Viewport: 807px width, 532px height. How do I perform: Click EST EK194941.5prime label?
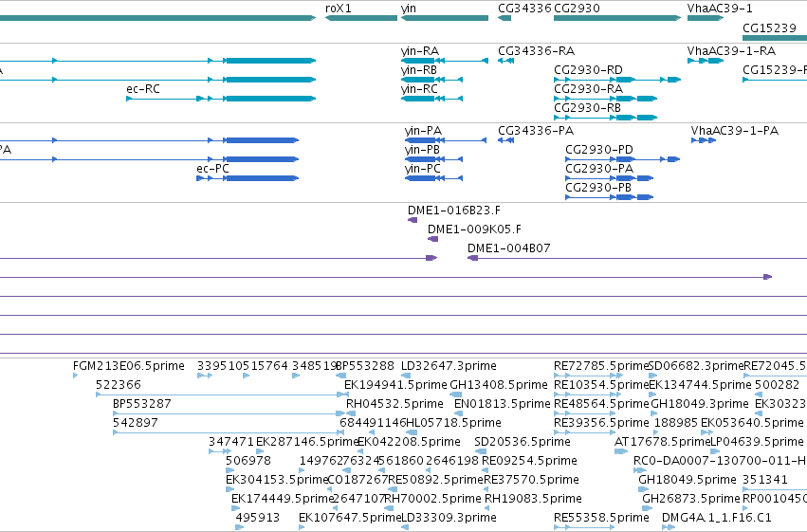point(395,385)
